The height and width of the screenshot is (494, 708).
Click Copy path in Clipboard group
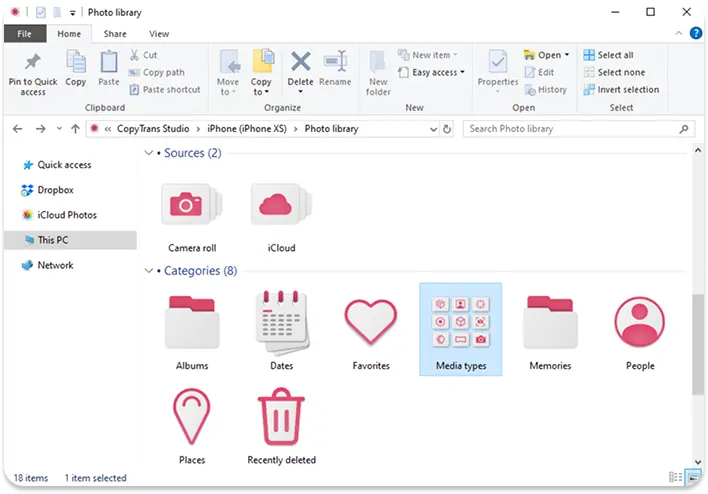157,72
